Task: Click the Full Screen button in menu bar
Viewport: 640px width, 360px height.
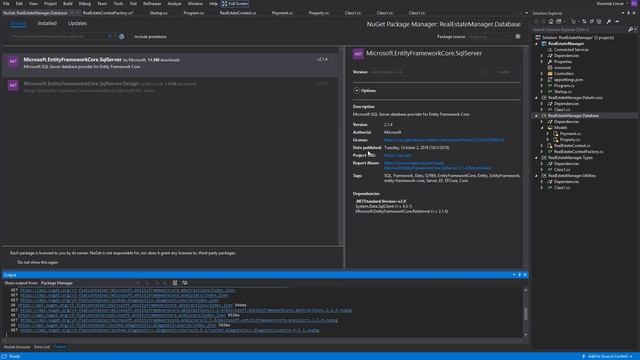Action: click(x=235, y=3)
